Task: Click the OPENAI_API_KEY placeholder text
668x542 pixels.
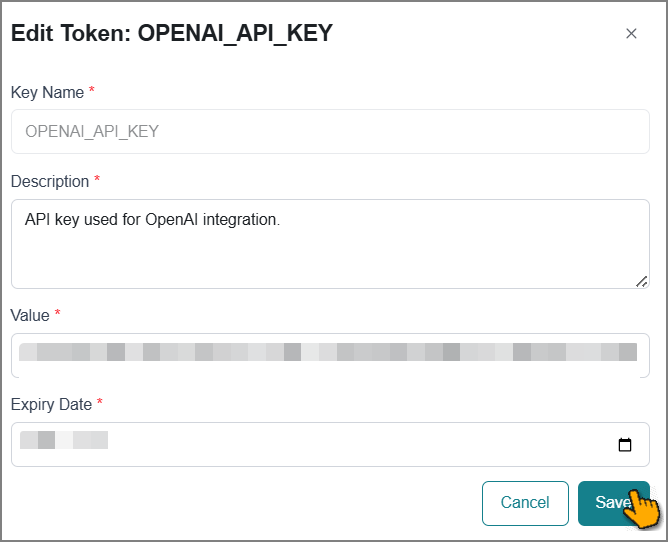Action: [x=92, y=131]
